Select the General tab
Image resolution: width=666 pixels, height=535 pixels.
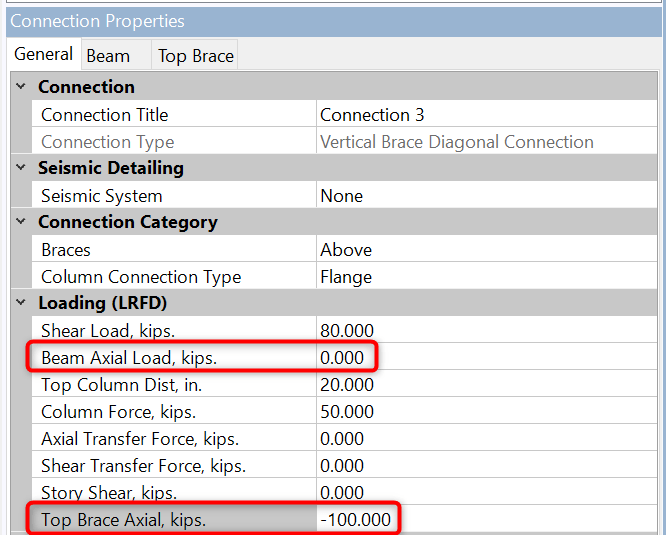(x=43, y=55)
